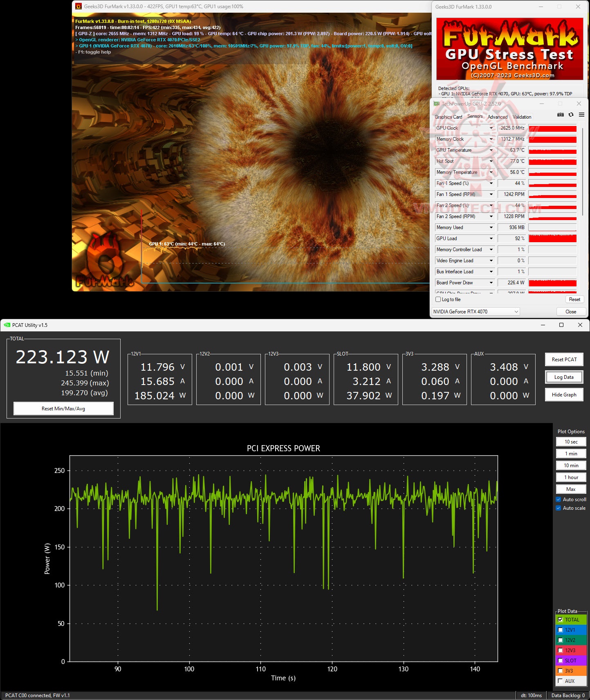Click Hide Graph button

(x=564, y=395)
